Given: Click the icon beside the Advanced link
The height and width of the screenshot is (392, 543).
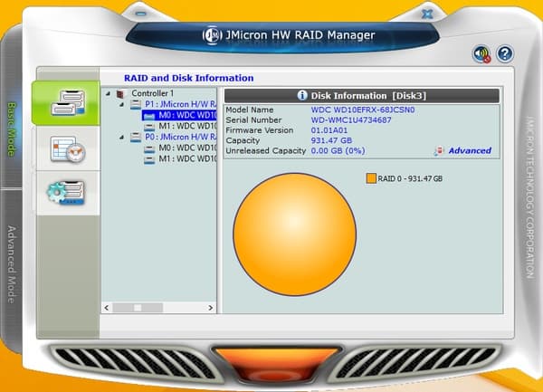Looking at the screenshot, I should coord(438,150).
